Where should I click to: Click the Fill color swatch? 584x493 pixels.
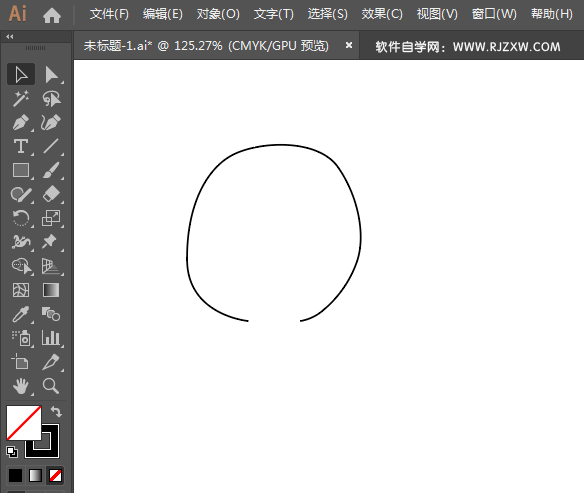(x=23, y=423)
